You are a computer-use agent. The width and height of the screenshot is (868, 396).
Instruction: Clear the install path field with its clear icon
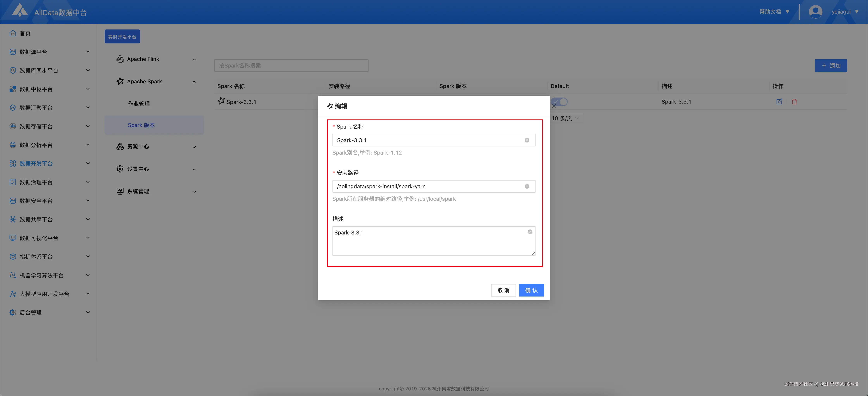527,187
